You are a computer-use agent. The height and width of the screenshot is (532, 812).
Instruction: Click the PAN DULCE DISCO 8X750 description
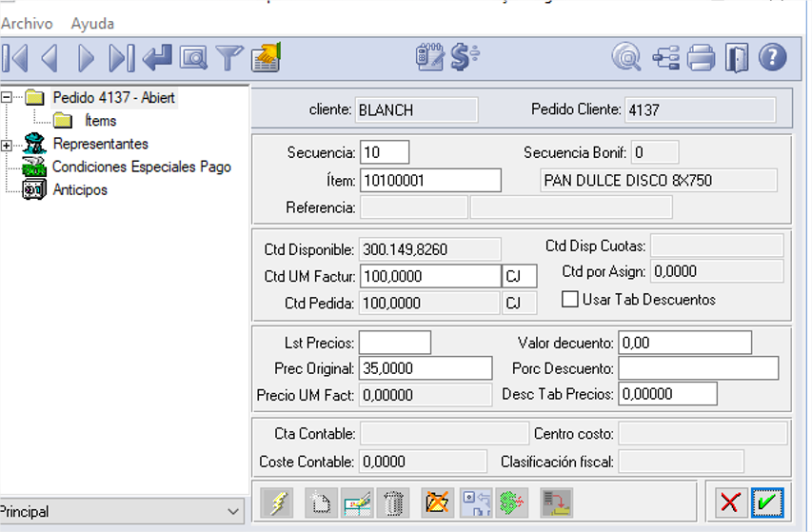658,180
